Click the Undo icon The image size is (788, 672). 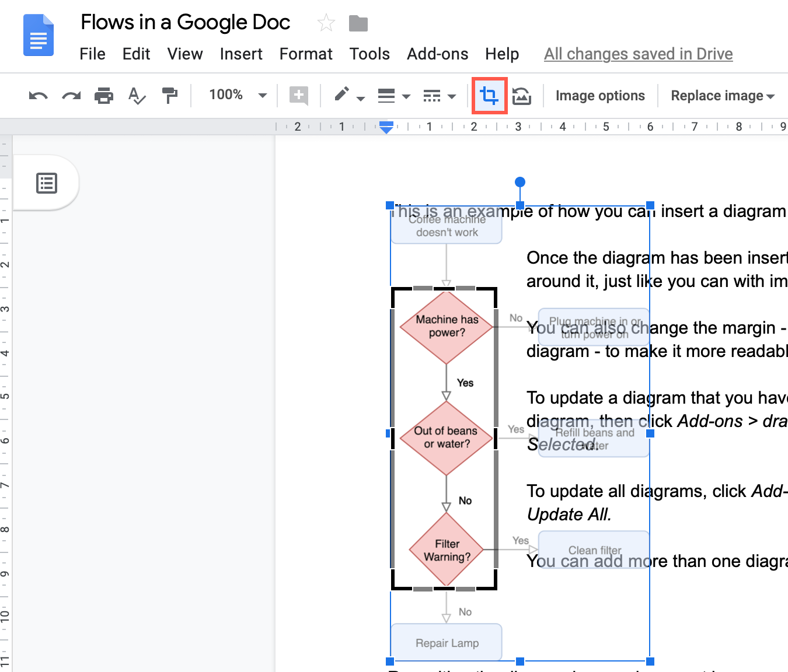37,95
